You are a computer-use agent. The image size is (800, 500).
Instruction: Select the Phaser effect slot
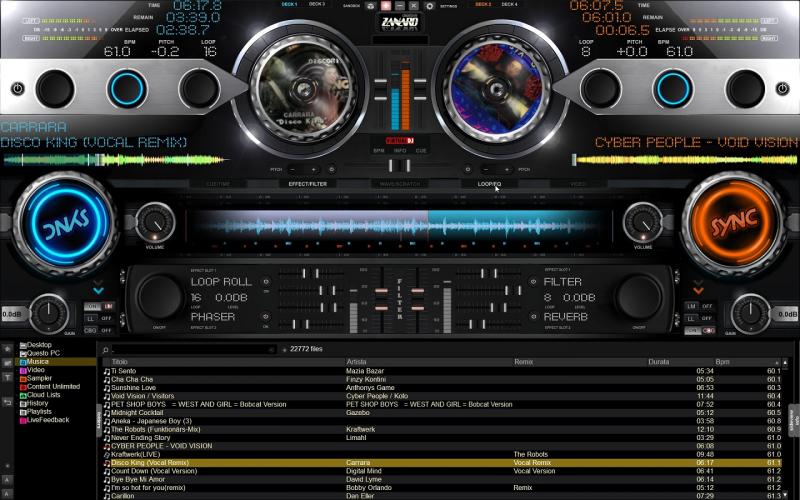click(x=213, y=317)
